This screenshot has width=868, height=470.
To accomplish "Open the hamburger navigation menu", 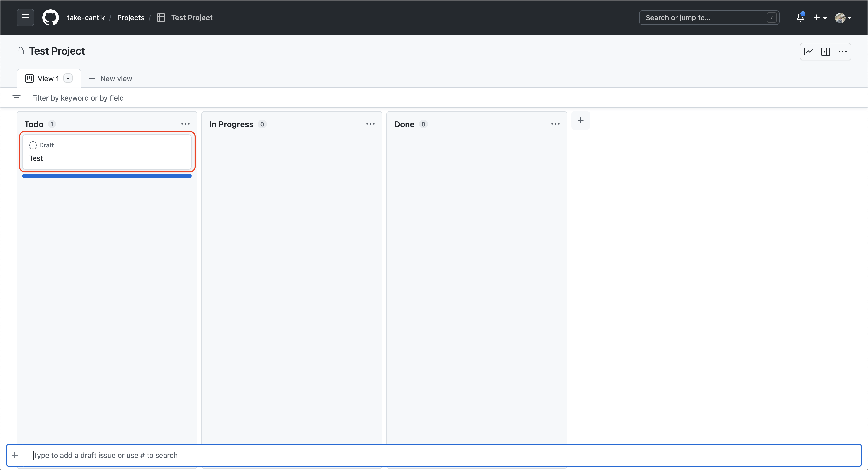I will click(x=25, y=18).
